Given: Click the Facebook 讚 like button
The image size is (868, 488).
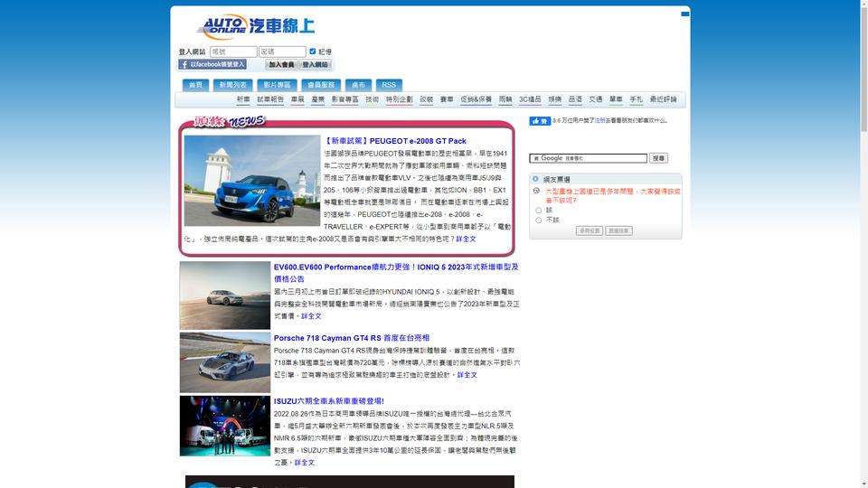Looking at the screenshot, I should tap(540, 120).
